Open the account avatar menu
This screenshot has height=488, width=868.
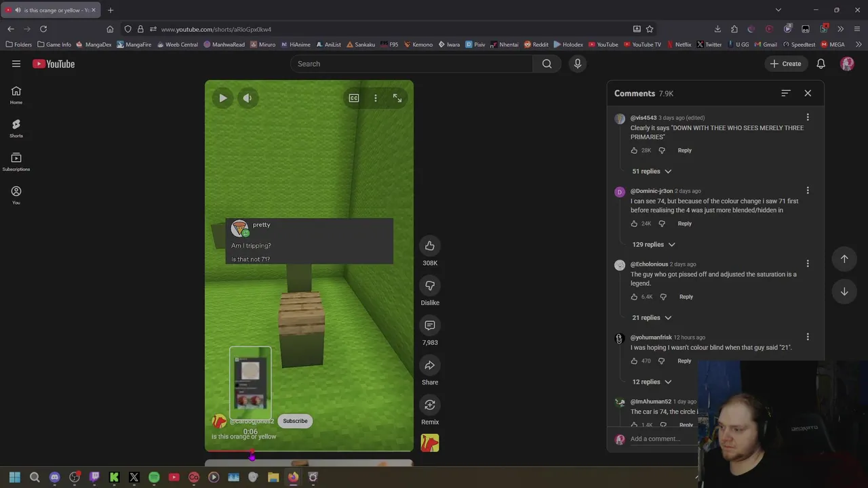pos(847,64)
